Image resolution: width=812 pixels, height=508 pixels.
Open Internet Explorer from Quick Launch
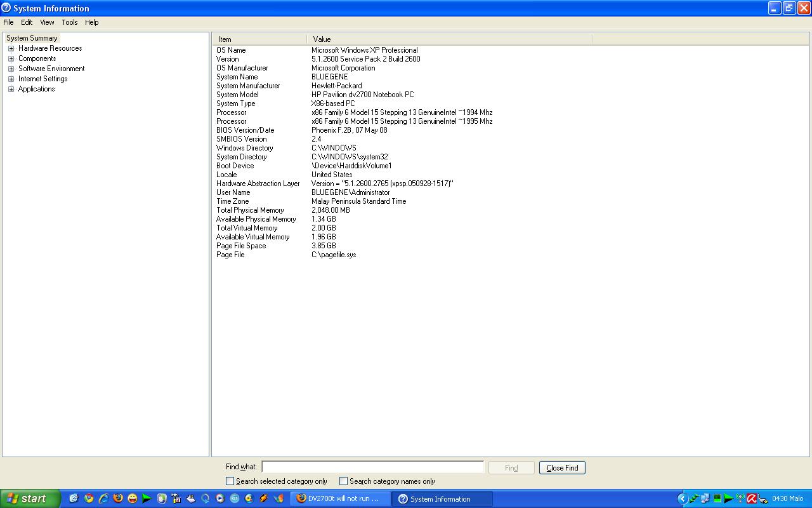pyautogui.click(x=103, y=498)
